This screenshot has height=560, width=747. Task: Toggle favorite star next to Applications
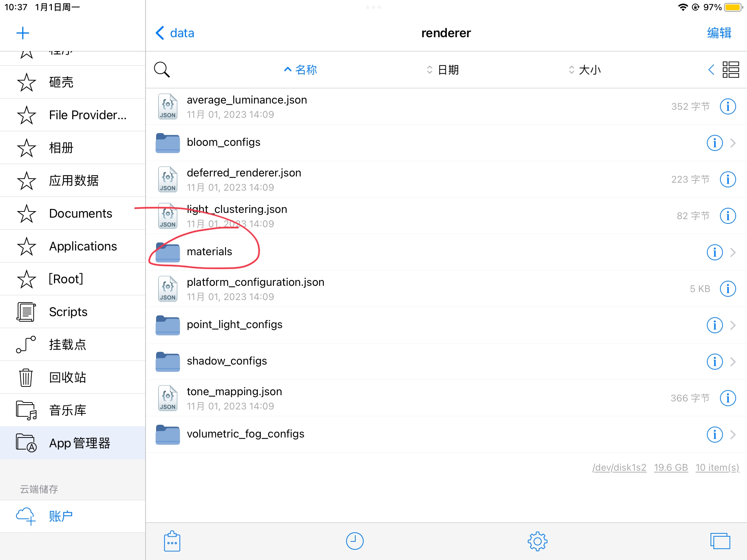pyautogui.click(x=27, y=246)
